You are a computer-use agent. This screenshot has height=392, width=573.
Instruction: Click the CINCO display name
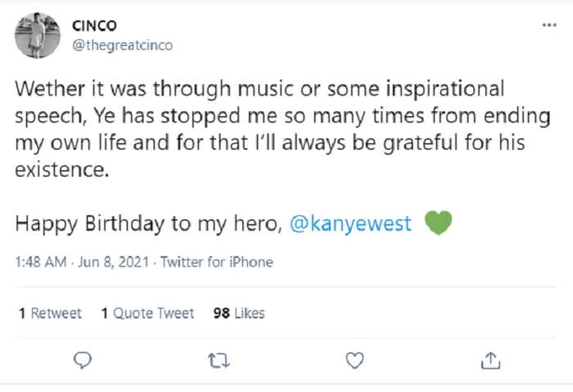coord(94,25)
